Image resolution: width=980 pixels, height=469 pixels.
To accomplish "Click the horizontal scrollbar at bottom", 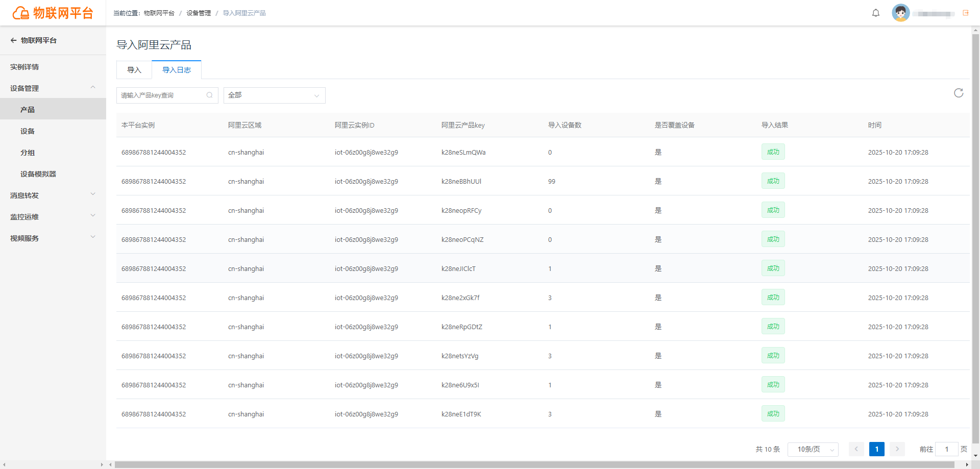I will 534,465.
